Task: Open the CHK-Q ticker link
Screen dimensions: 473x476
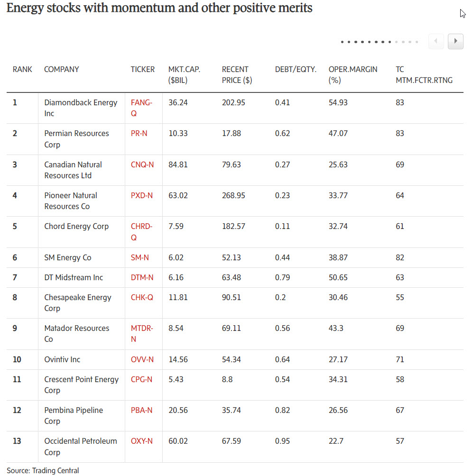Action: click(x=142, y=297)
